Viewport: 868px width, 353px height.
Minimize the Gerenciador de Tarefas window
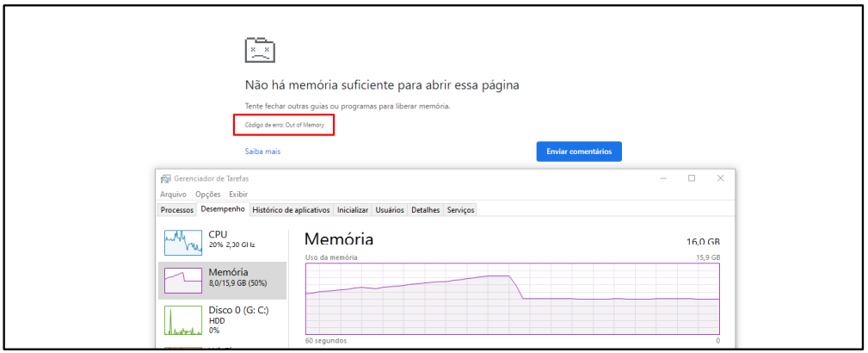coord(663,178)
